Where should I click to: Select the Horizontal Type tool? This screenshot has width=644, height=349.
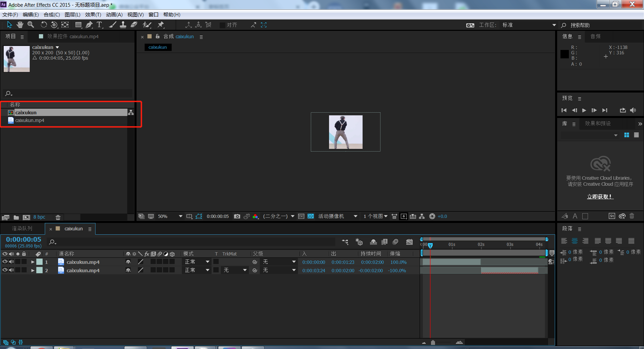(x=99, y=25)
